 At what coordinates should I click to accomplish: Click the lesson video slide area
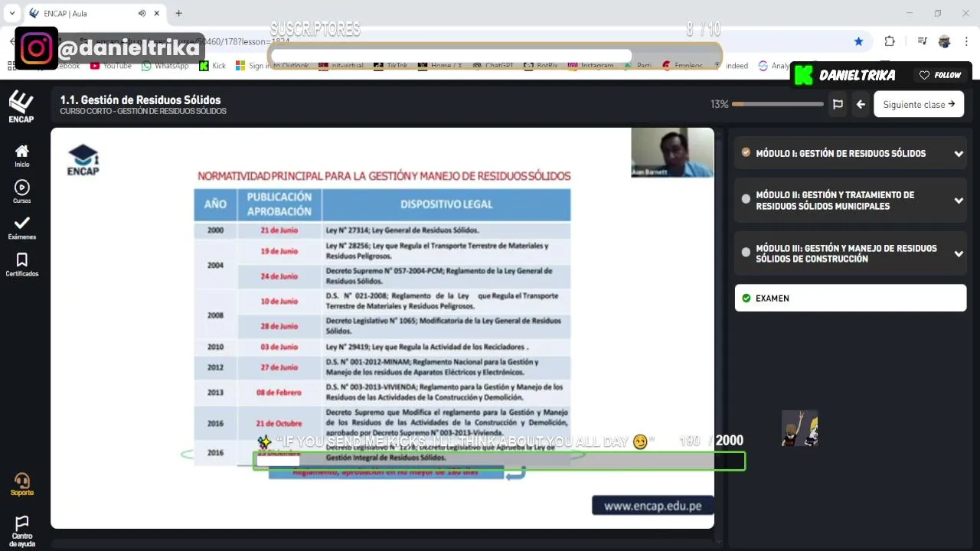coord(382,328)
